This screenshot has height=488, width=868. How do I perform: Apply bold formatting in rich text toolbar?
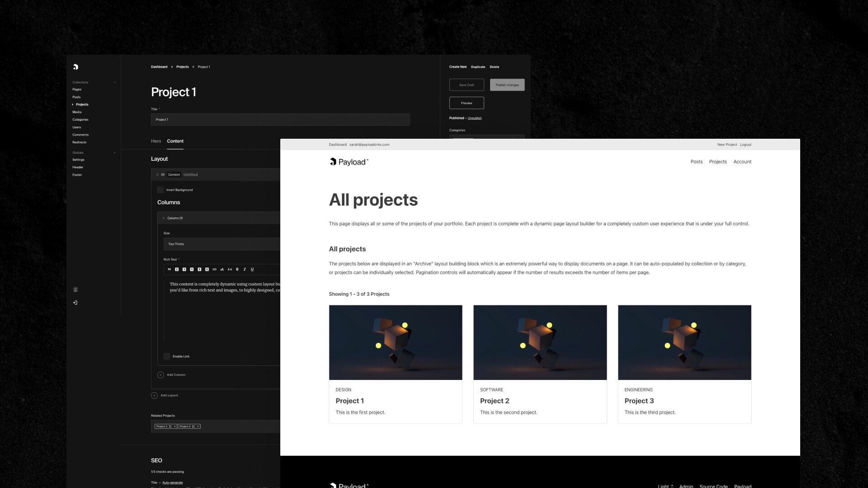[x=237, y=269]
